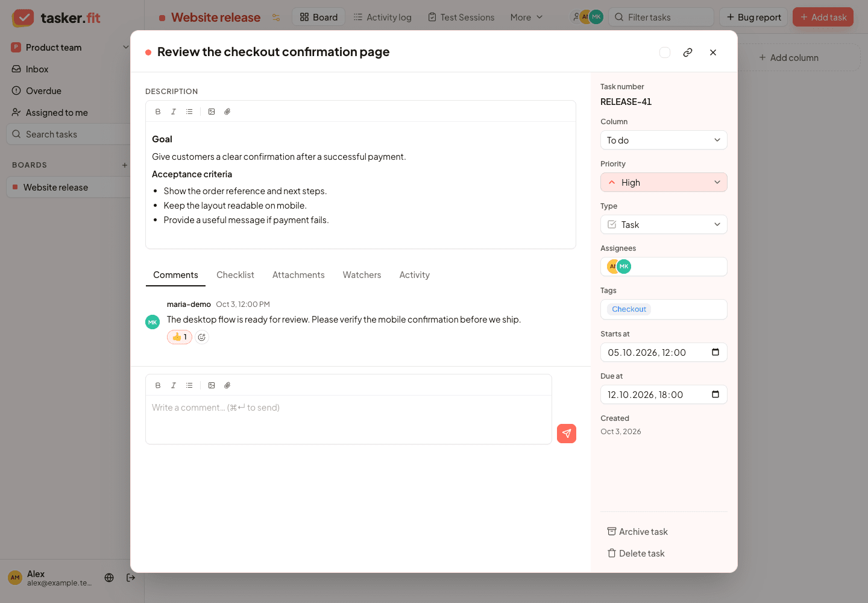Open the Type dropdown showing Task

(x=664, y=224)
